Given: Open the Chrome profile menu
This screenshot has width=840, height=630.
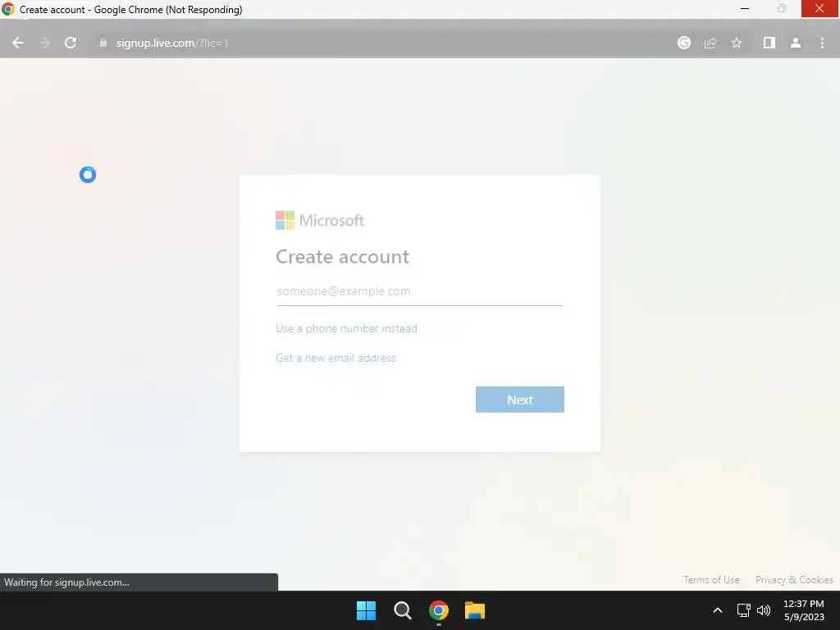Looking at the screenshot, I should coord(796,43).
